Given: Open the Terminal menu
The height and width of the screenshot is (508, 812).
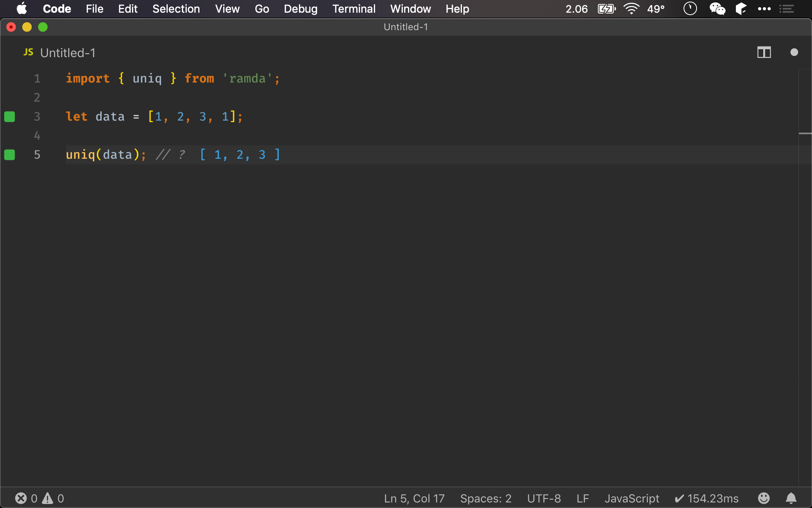Looking at the screenshot, I should click(x=354, y=9).
